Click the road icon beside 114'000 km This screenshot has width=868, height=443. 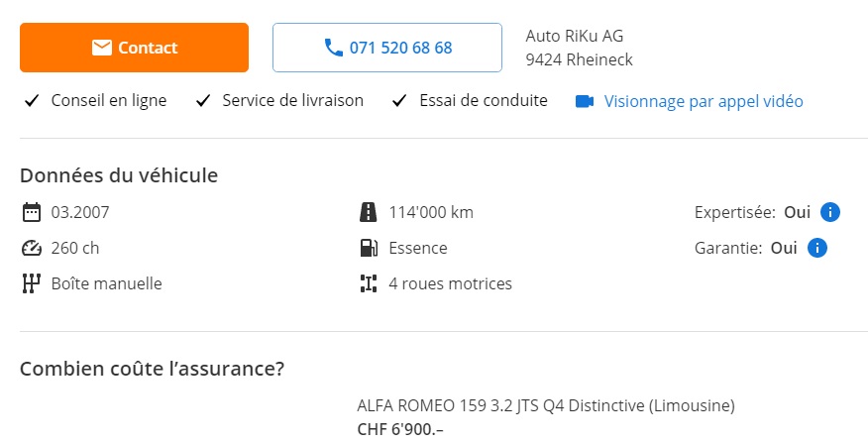[369, 212]
